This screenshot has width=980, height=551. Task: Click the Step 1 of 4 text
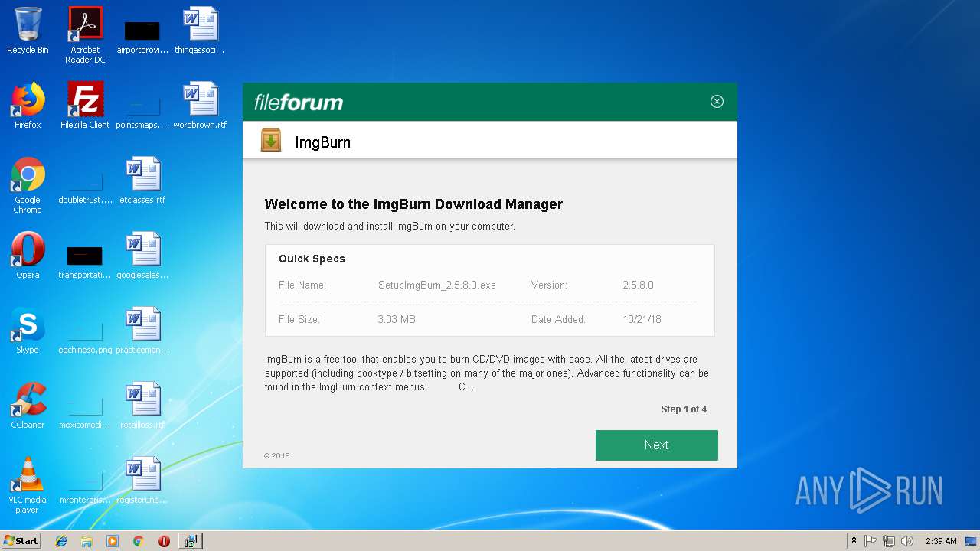(x=684, y=409)
